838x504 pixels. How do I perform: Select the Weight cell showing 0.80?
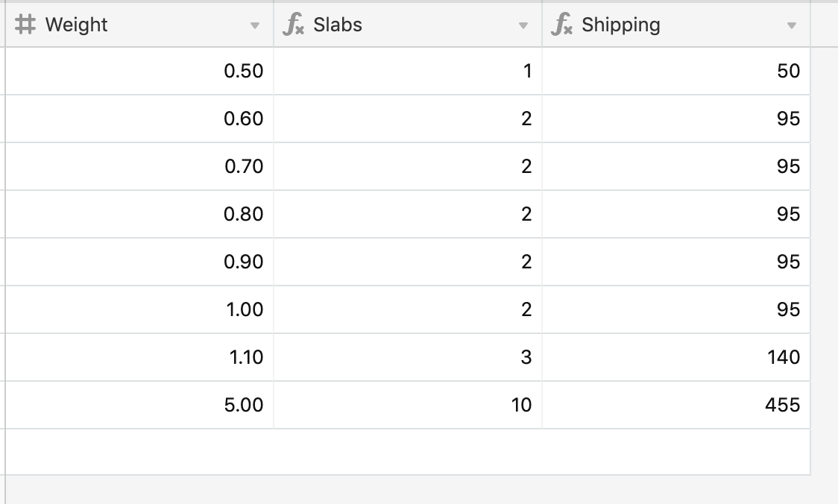pos(139,214)
